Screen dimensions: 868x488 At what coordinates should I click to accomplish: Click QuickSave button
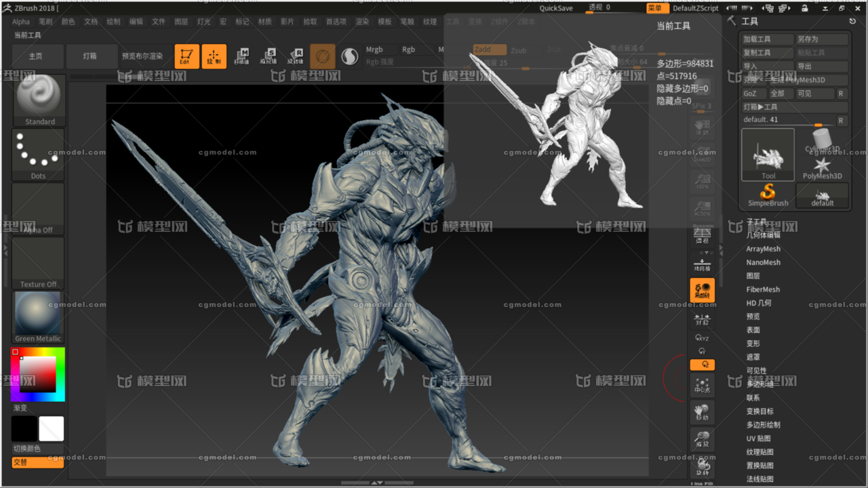click(x=556, y=8)
